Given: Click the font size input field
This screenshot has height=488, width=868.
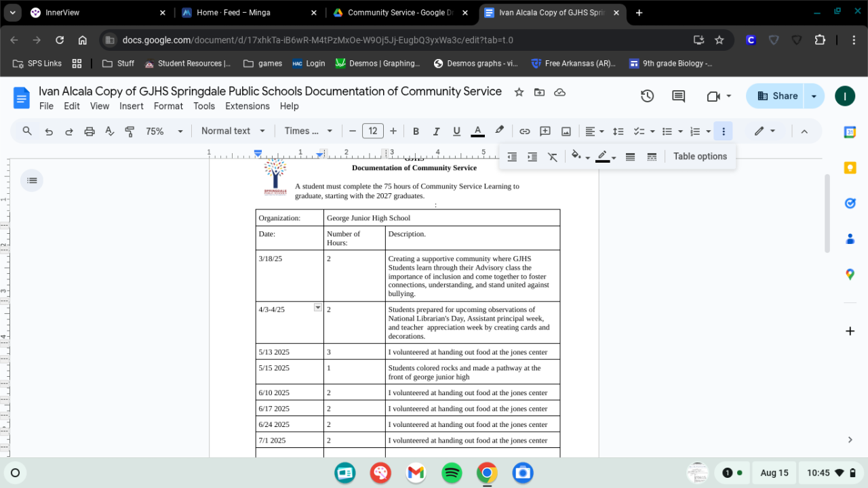Looking at the screenshot, I should [x=372, y=131].
